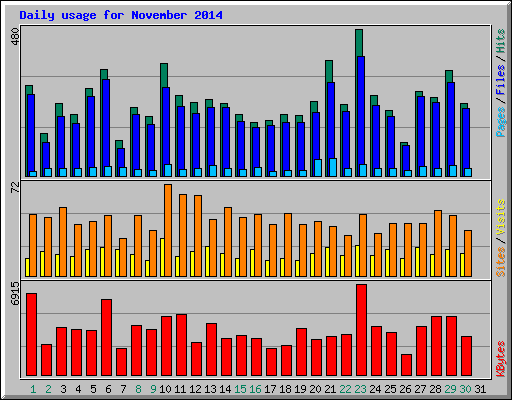Screen dimensions: 512x400
Task: Click the cyan pages bar for day 21
Action: [x=333, y=167]
